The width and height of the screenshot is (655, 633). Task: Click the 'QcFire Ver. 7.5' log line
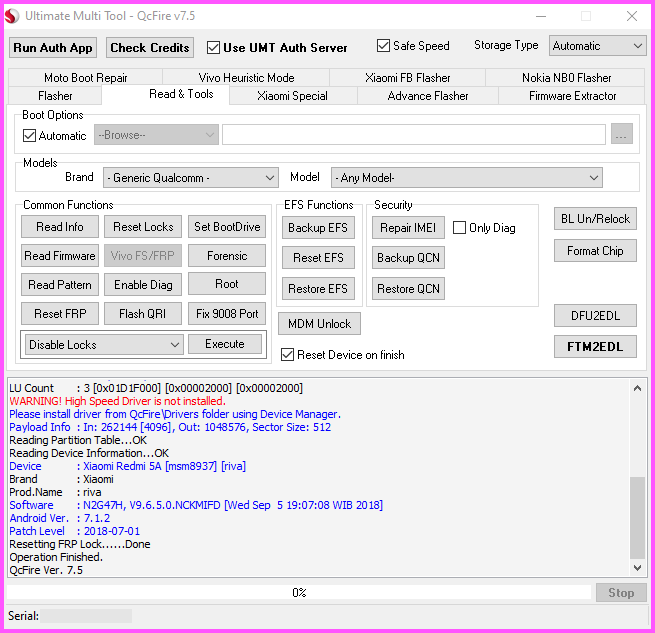point(46,570)
